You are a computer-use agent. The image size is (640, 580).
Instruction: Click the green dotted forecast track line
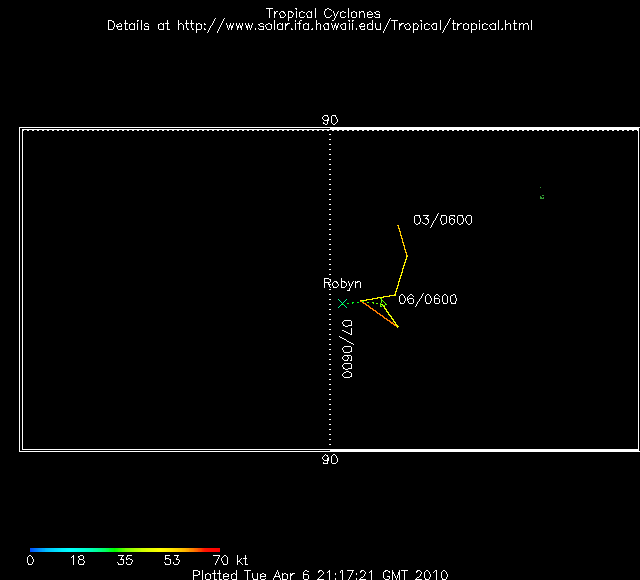click(364, 302)
